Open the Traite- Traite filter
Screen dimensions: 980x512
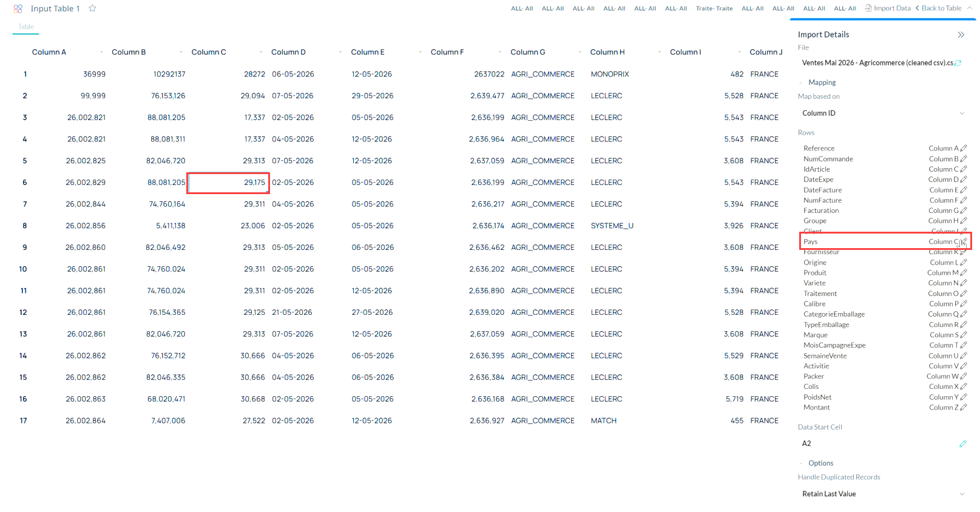click(x=714, y=8)
